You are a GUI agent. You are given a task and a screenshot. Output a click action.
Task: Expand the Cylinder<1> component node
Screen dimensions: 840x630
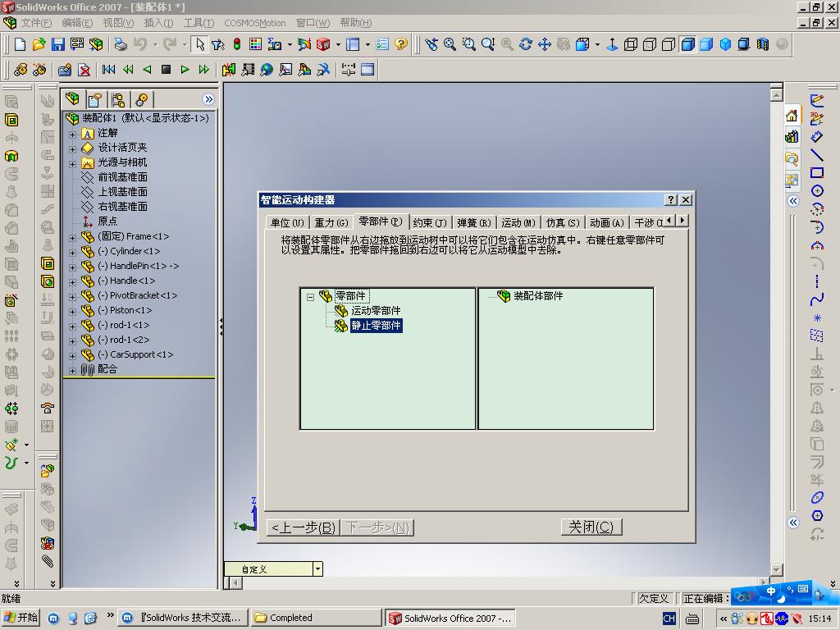(72, 253)
